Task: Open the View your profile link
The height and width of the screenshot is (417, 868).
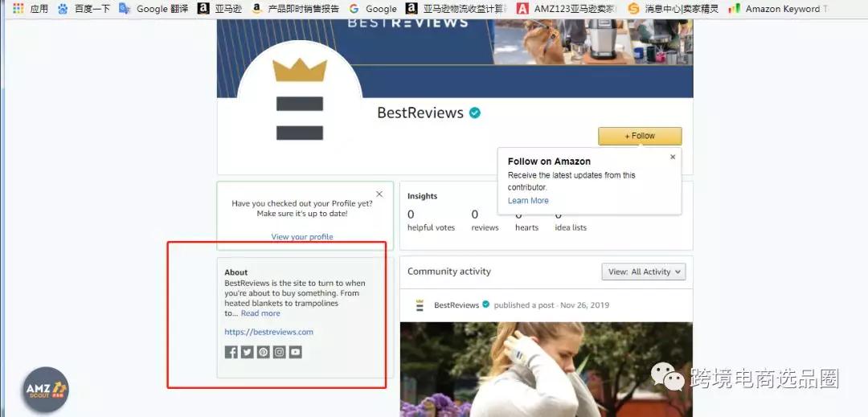Action: point(302,237)
